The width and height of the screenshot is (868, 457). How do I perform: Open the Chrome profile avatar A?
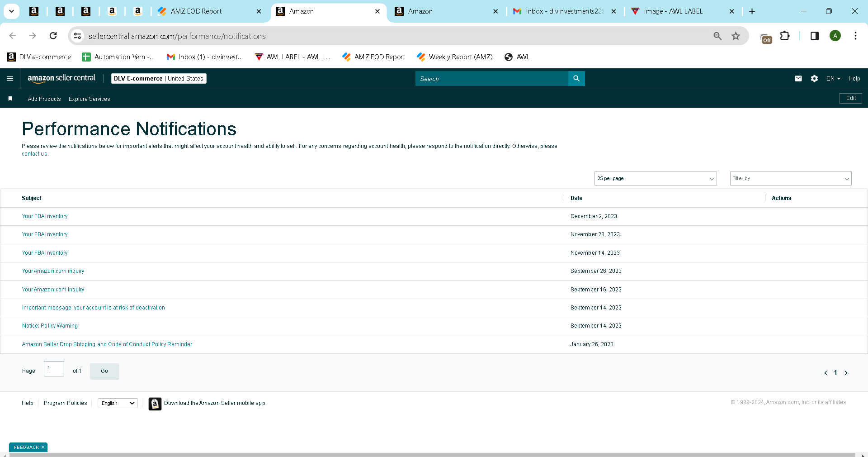coord(835,36)
